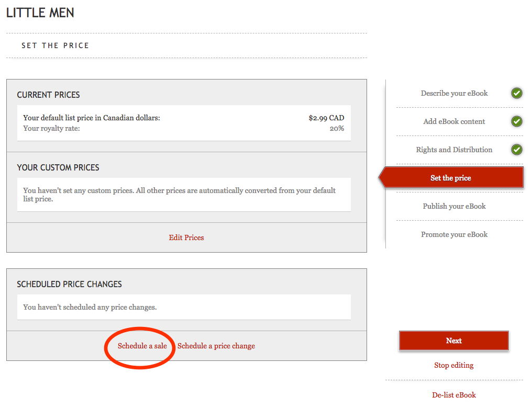Screen dimensions: 532x408
Task: Click the green checkmark beside Add eBook content
Action: (x=516, y=122)
